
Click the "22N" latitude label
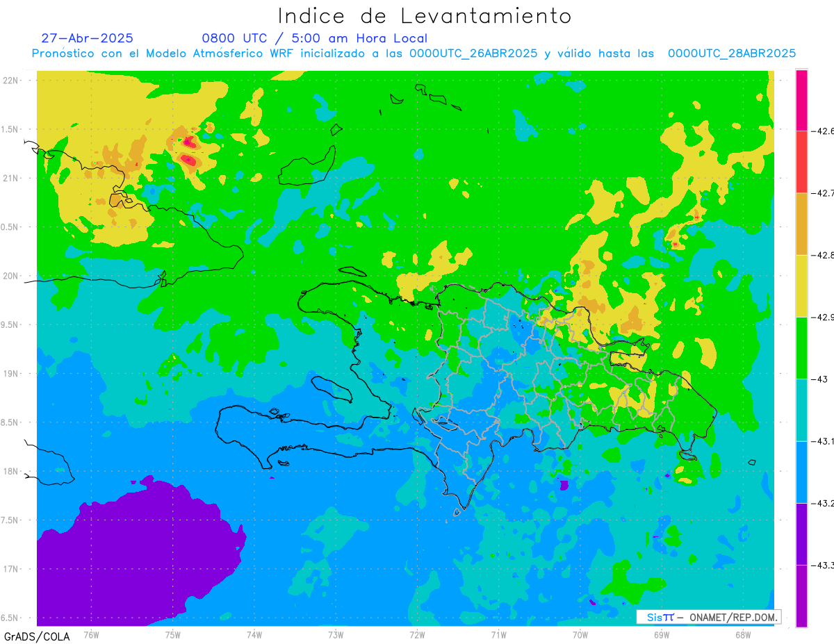[10, 81]
